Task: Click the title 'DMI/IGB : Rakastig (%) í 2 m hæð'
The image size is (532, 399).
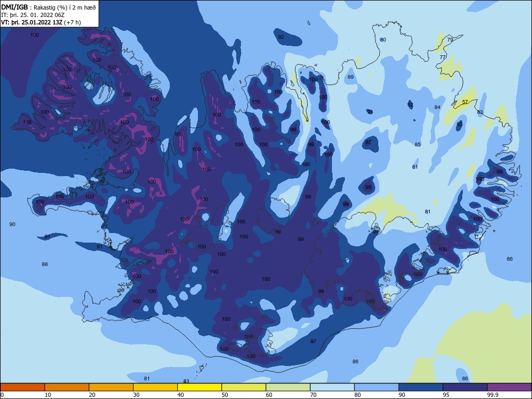Action: coord(48,7)
